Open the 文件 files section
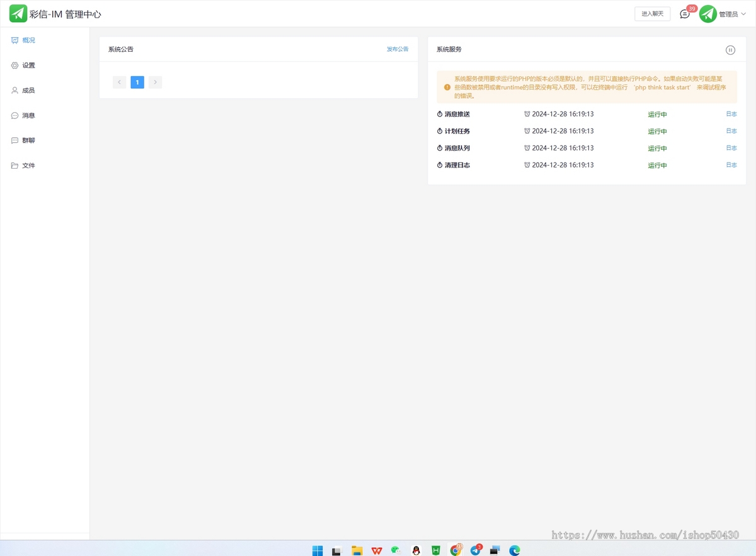756x556 pixels. click(28, 166)
